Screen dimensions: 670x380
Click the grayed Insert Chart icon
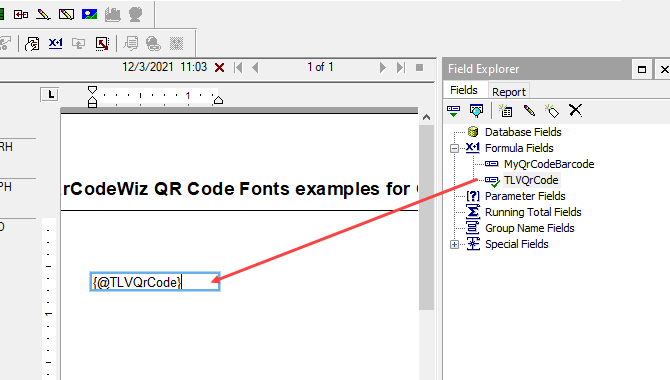pos(112,15)
